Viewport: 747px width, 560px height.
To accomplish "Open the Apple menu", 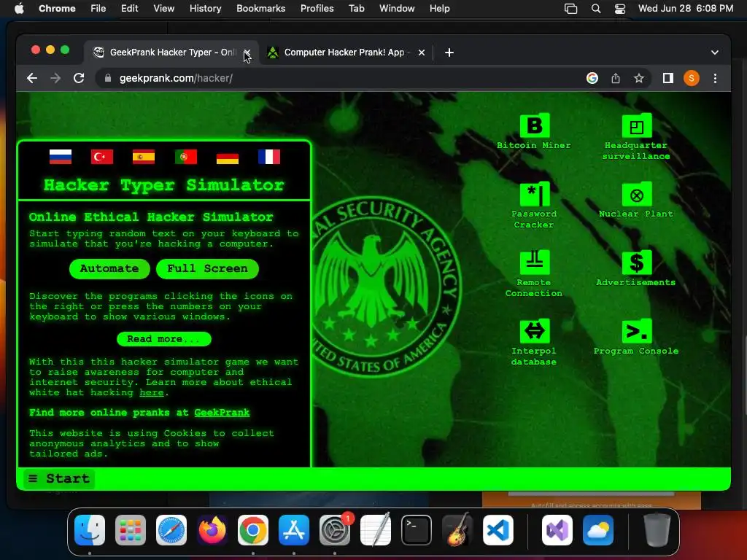I will pos(19,8).
